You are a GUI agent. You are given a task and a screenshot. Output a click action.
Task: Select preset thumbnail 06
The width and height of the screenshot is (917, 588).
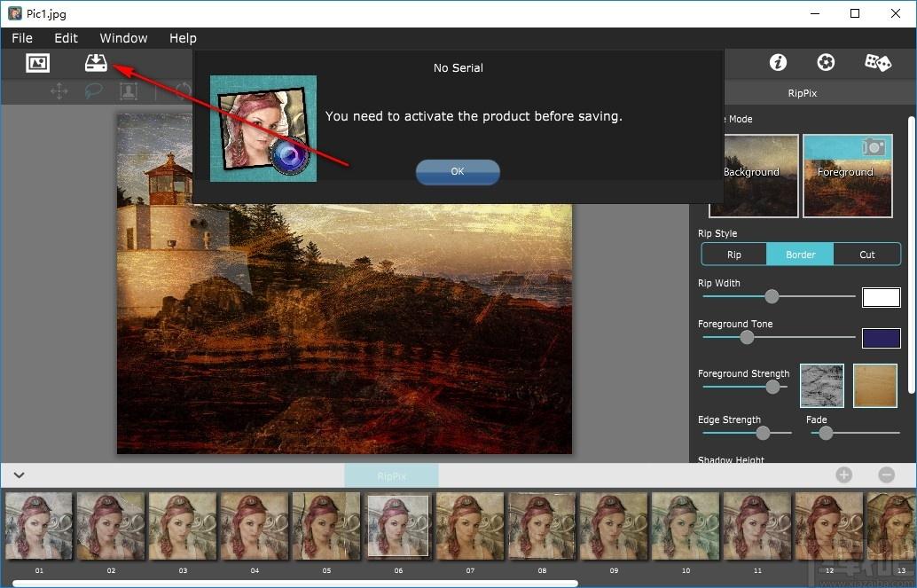pyautogui.click(x=398, y=526)
